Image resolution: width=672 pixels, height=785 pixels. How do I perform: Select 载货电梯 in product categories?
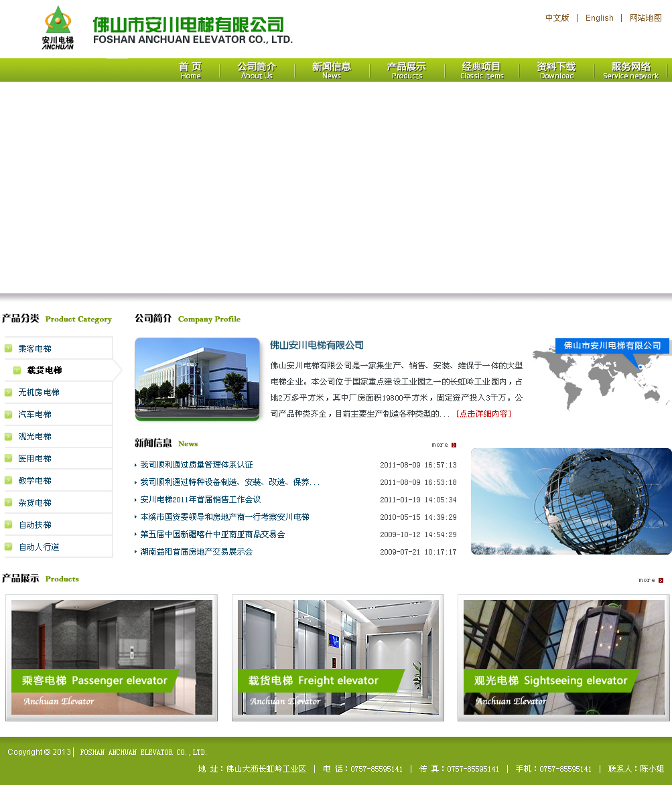coord(44,370)
